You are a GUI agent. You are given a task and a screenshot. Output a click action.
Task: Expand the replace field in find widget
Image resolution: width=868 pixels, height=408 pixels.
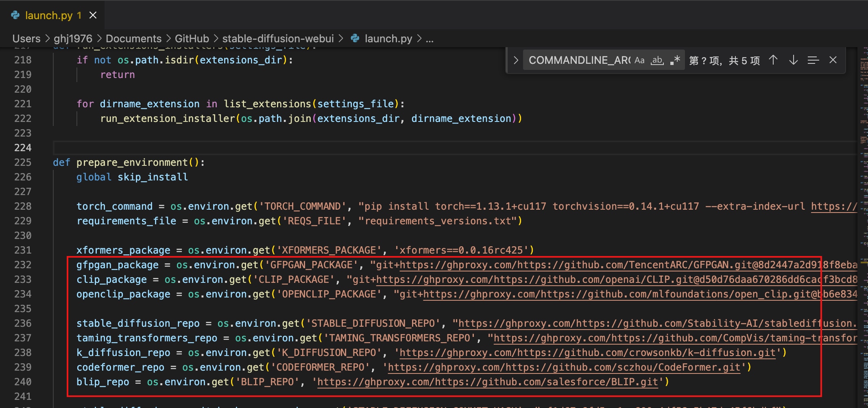coord(516,60)
